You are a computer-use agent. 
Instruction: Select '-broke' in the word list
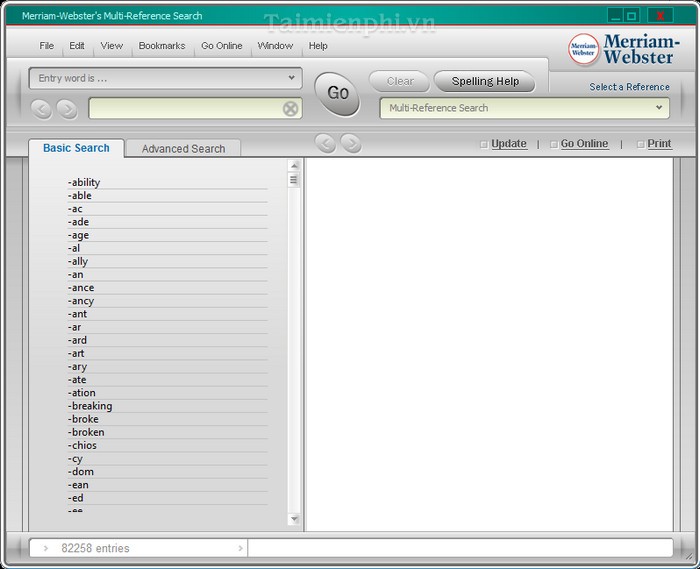[x=83, y=419]
